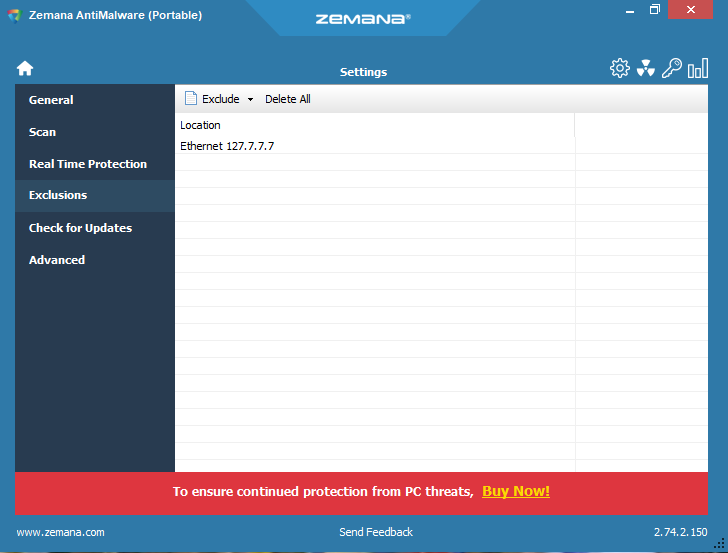Open the Settings gear icon
This screenshot has height=553, width=728.
coord(620,68)
